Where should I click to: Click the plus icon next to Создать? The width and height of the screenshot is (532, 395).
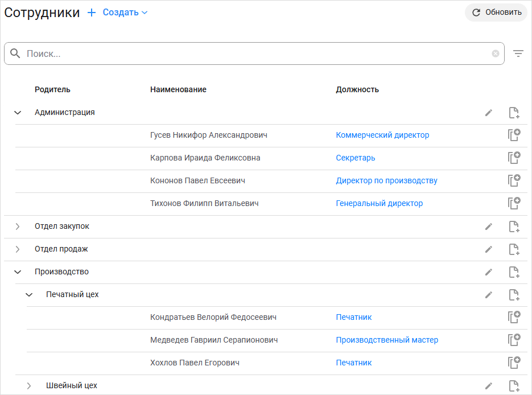click(x=92, y=13)
